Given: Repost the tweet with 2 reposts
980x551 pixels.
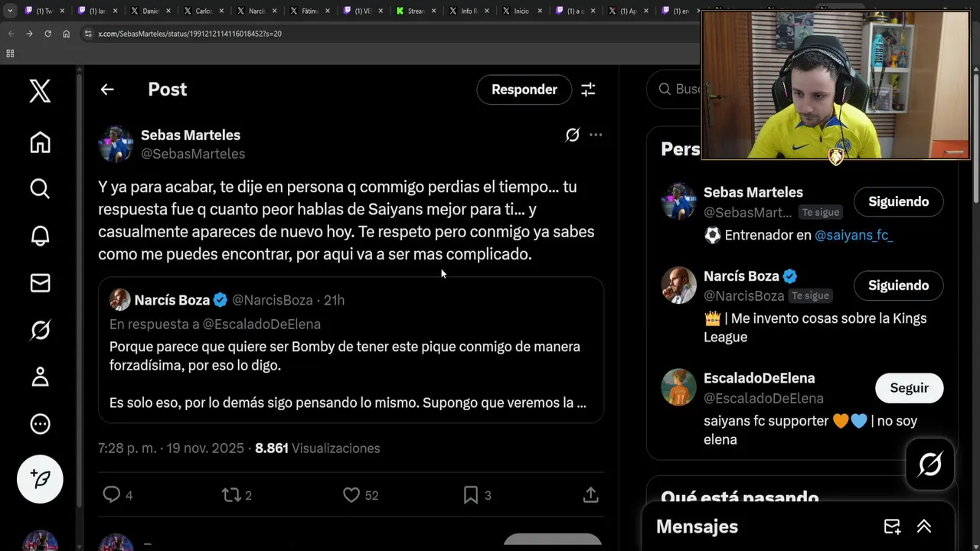Looking at the screenshot, I should (237, 495).
